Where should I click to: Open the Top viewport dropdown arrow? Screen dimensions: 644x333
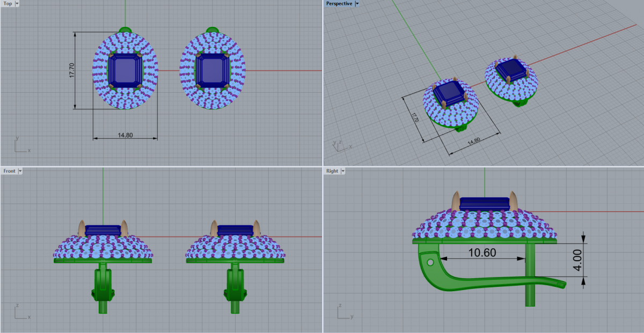tap(17, 3)
